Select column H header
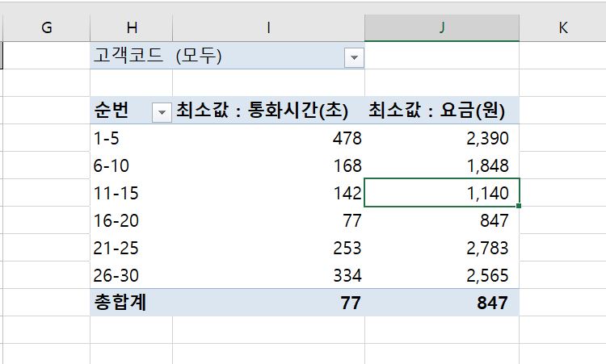The height and width of the screenshot is (364, 606). [x=132, y=27]
